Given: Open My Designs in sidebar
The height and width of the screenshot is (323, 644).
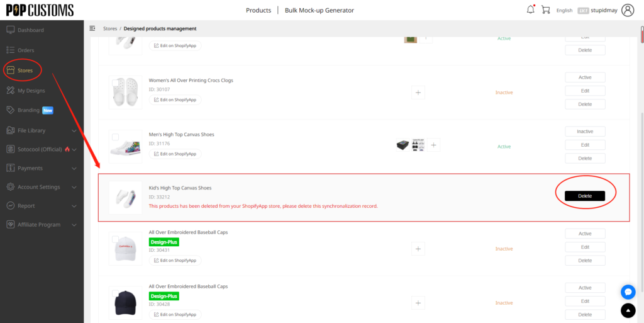Looking at the screenshot, I should [x=31, y=91].
